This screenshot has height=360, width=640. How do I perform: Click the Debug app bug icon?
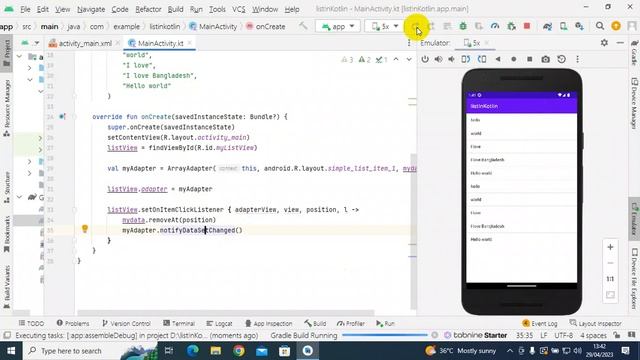click(463, 26)
